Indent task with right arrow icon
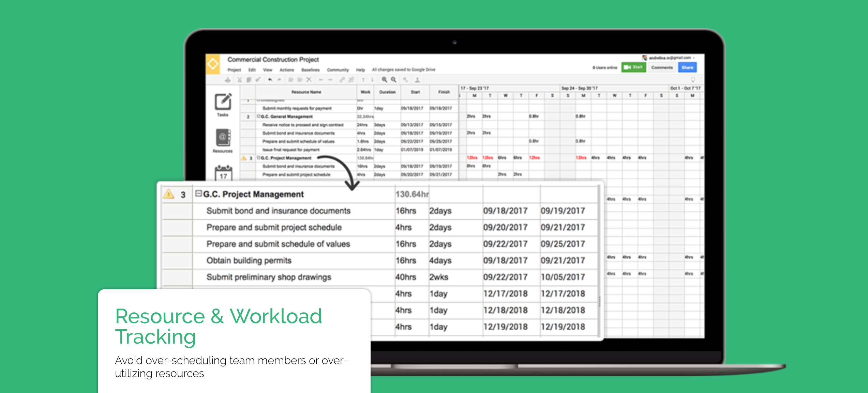868x393 pixels. (x=330, y=80)
